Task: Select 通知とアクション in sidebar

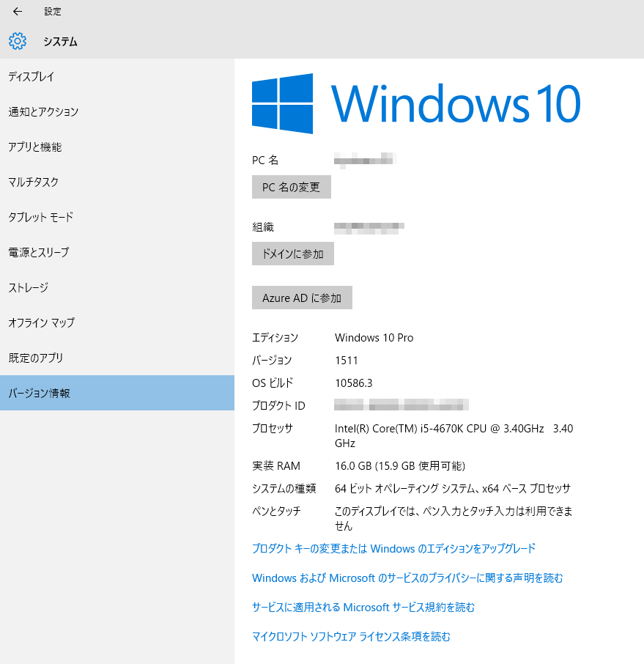Action: (x=117, y=112)
